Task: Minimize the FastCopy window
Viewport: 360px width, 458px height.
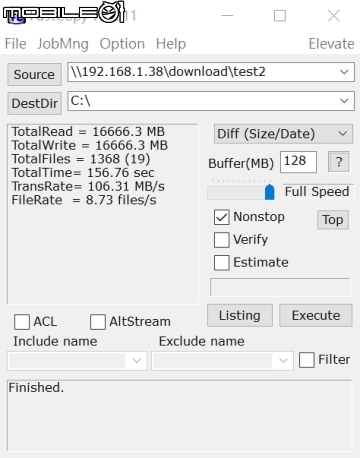Action: tap(227, 16)
